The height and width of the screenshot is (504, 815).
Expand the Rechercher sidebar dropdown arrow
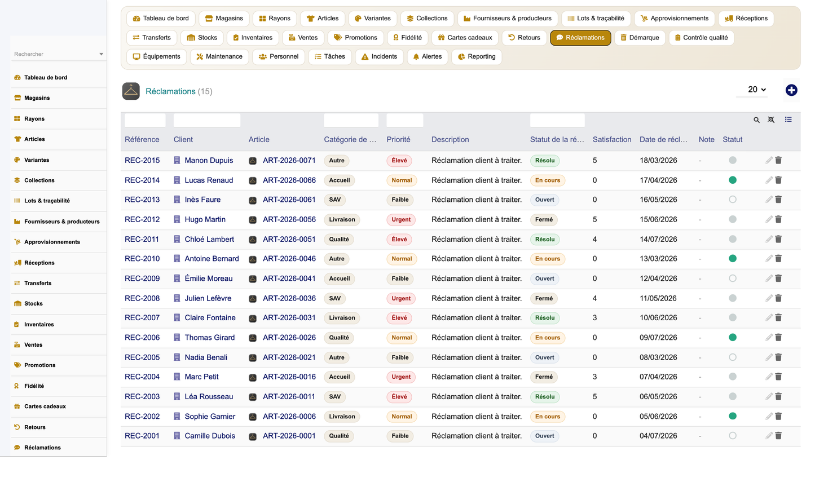pyautogui.click(x=101, y=54)
